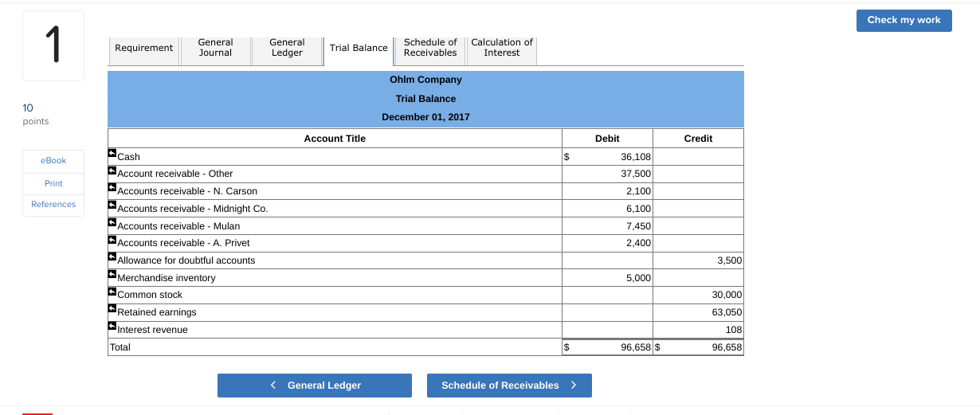Screen dimensions: 980x415
Task: Open the References link
Action: tap(53, 205)
